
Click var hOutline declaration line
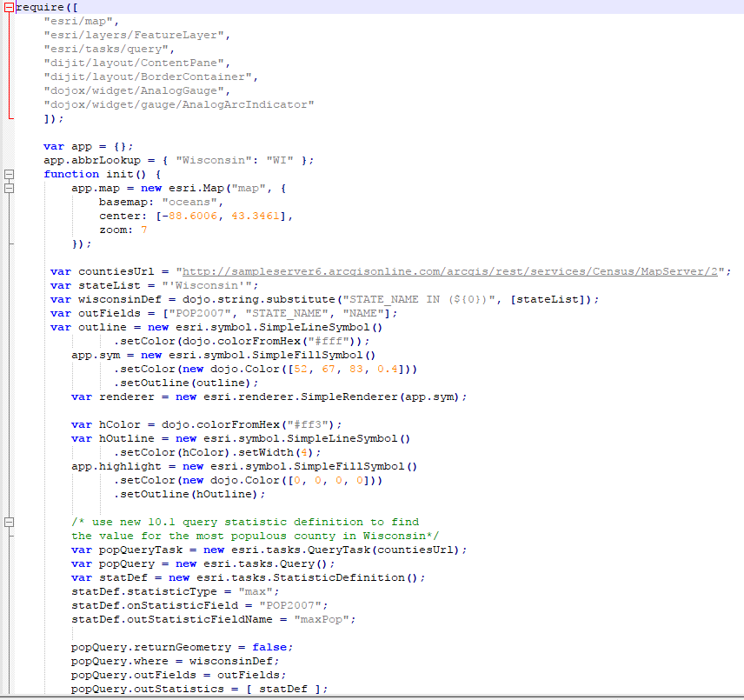tap(241, 438)
